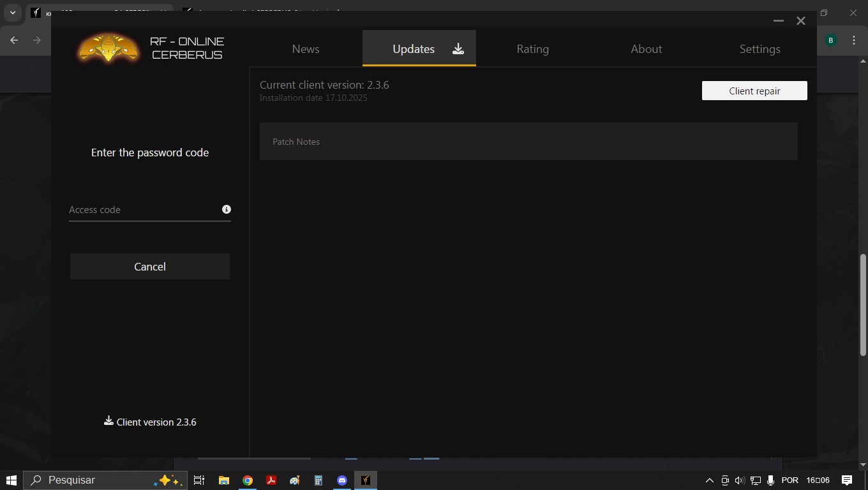The height and width of the screenshot is (490, 868).
Task: Click the Cerberus golden logo
Action: click(x=108, y=48)
